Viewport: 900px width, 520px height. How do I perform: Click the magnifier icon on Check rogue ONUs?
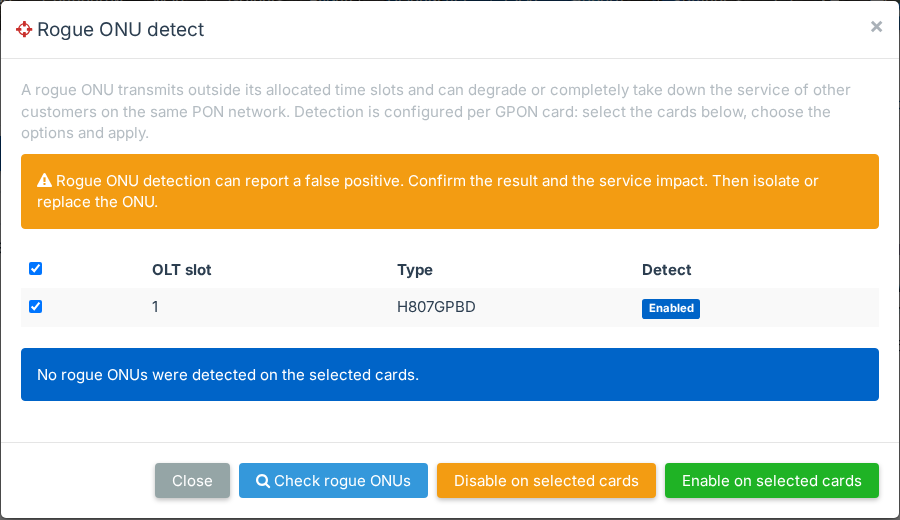pyautogui.click(x=263, y=481)
